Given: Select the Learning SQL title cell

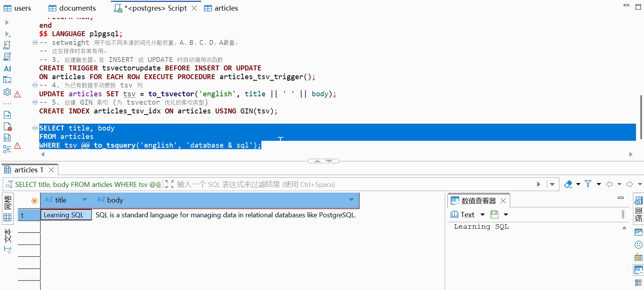Looking at the screenshot, I should click(66, 215).
